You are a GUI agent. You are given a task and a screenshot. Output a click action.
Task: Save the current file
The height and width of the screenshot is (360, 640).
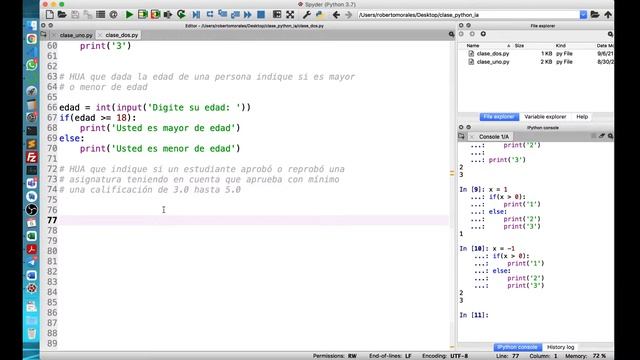pos(75,15)
